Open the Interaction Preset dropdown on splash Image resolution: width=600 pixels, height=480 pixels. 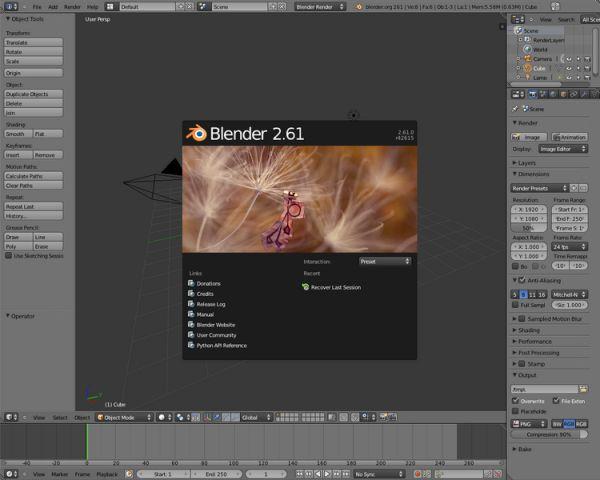tap(385, 261)
